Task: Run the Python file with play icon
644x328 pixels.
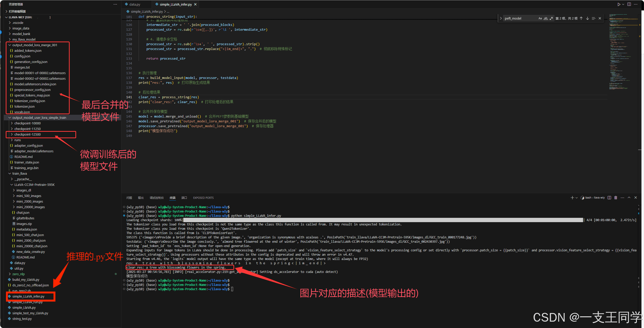Action: click(x=619, y=4)
